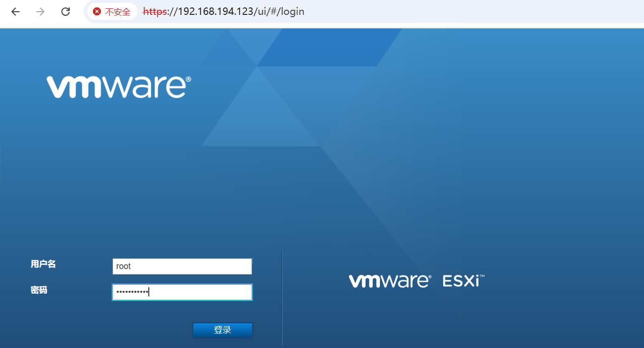Click the 用户名 label text
This screenshot has height=348, width=644.
tap(43, 264)
